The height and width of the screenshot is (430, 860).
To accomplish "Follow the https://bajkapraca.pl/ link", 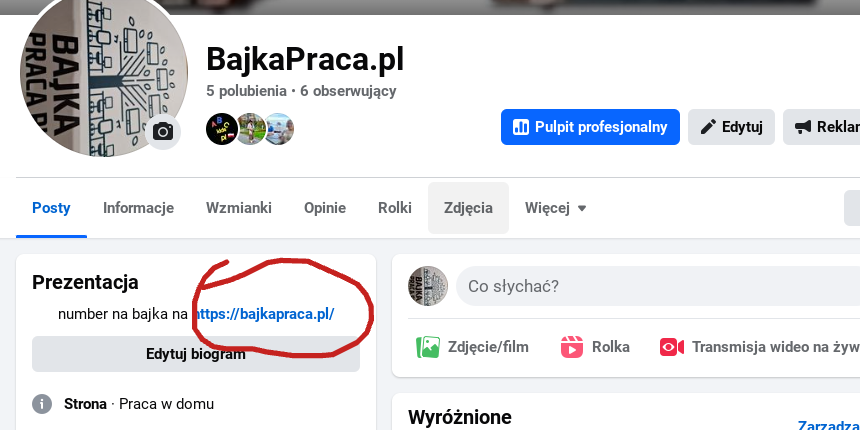I will pos(263,314).
